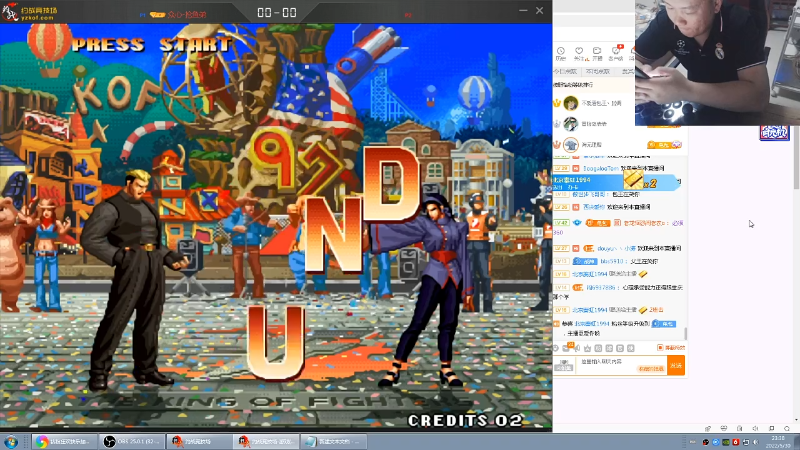Click the LV42 user's chat message
The width and height of the screenshot is (800, 450).
pos(618,227)
